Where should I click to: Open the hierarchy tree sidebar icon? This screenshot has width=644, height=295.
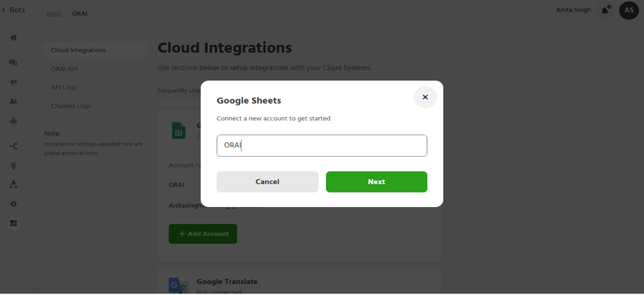tap(13, 185)
